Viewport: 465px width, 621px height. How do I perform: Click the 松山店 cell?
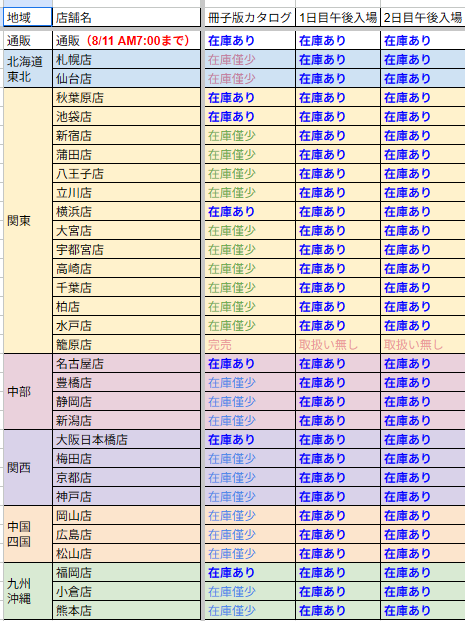click(126, 554)
